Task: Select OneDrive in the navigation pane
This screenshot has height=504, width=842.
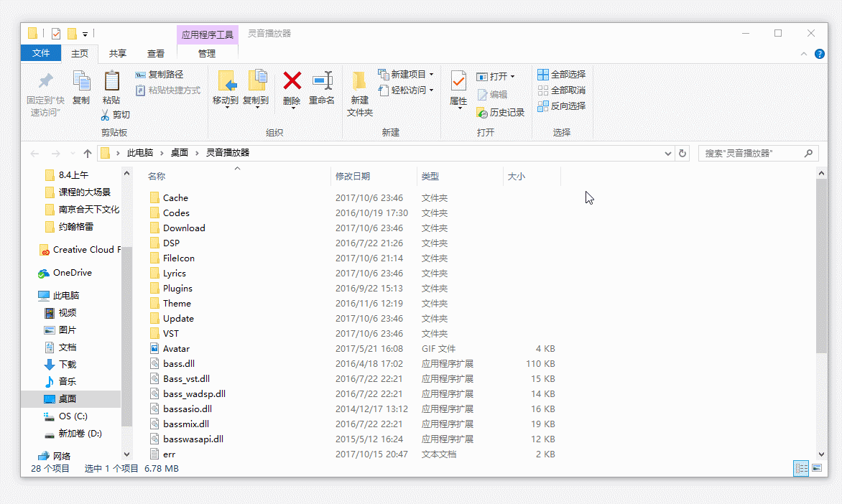Action: tap(65, 273)
